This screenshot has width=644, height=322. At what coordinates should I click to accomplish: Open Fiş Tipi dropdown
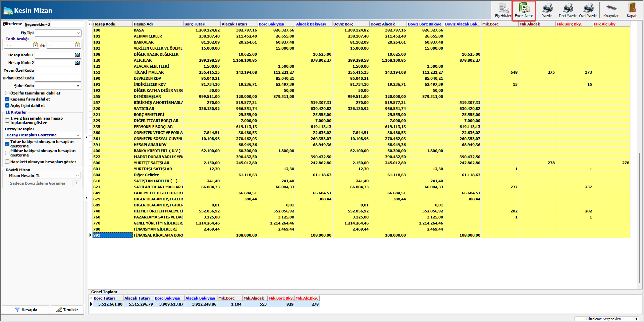58,33
